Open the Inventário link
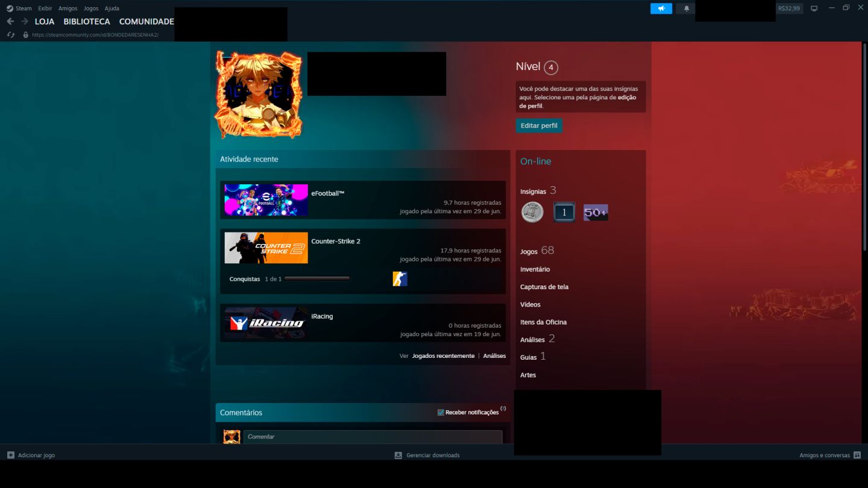 [535, 269]
